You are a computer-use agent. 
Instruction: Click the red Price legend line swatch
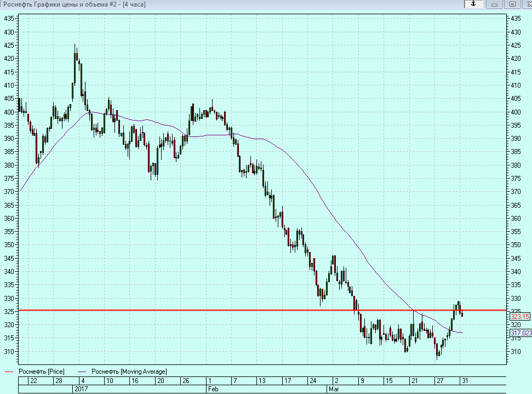9,372
